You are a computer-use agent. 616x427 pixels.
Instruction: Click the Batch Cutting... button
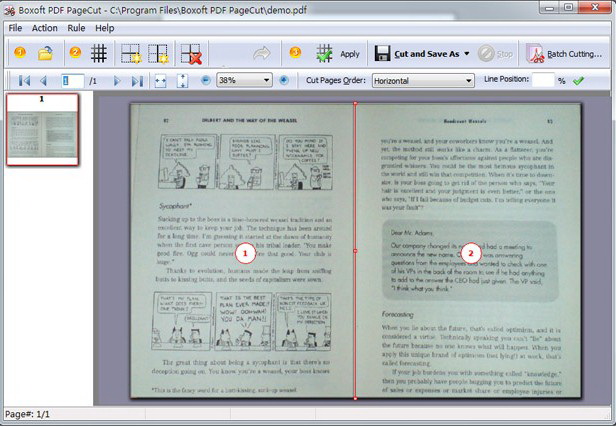coord(564,54)
